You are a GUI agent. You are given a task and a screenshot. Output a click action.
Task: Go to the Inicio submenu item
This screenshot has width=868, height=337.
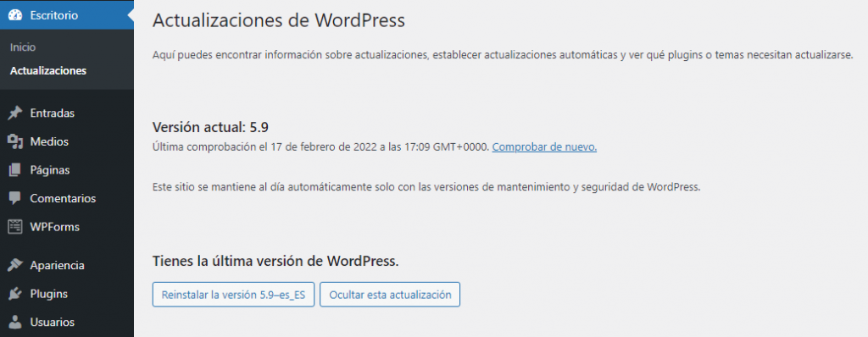coord(23,47)
